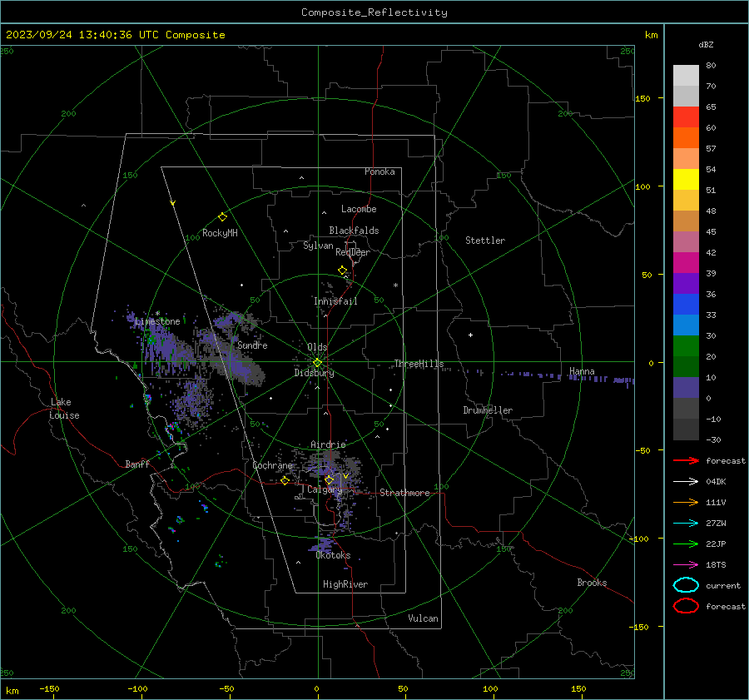Click the Sylvan town label

click(x=318, y=246)
